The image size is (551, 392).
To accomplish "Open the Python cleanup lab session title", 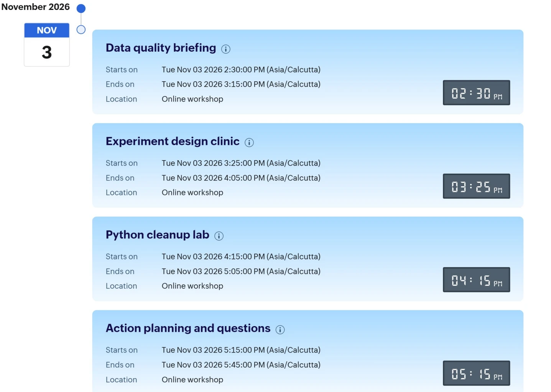I will tap(158, 235).
